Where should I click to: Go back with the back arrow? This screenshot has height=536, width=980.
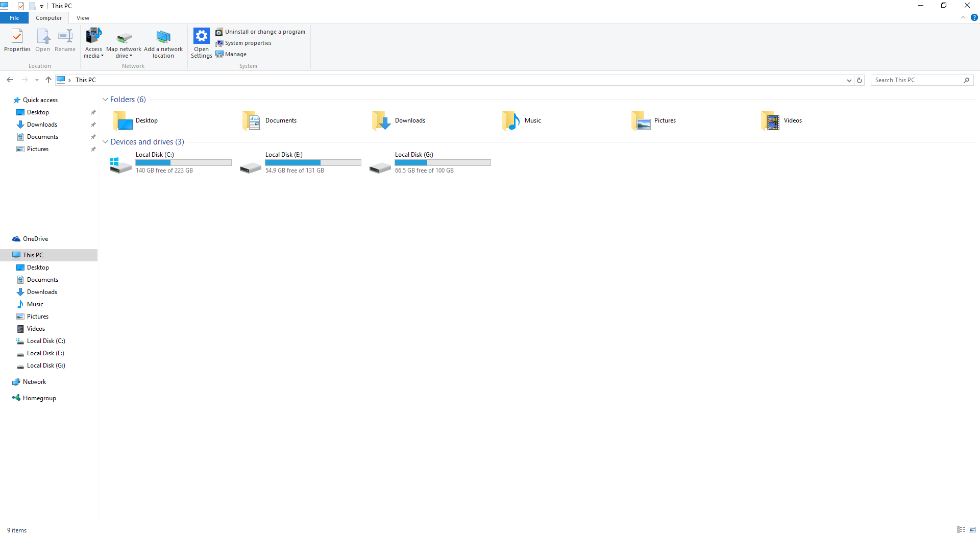click(x=10, y=80)
